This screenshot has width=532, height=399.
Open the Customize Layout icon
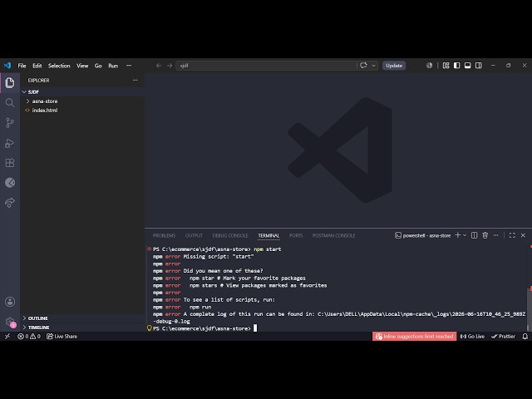coord(446,66)
